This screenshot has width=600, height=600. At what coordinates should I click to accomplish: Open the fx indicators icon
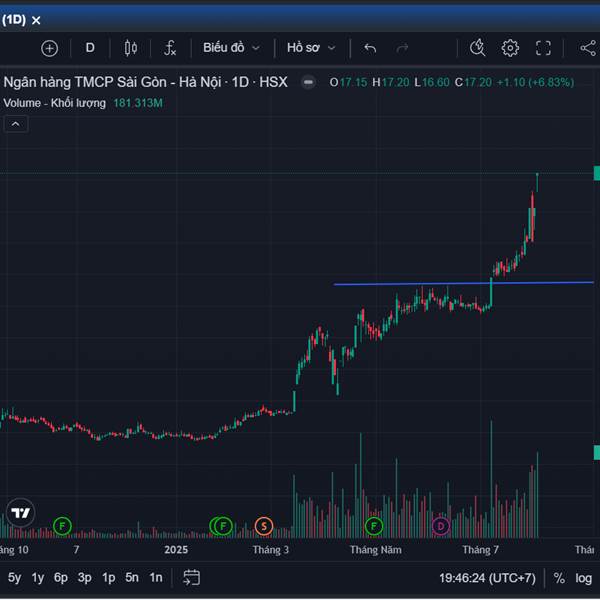pyautogui.click(x=170, y=48)
